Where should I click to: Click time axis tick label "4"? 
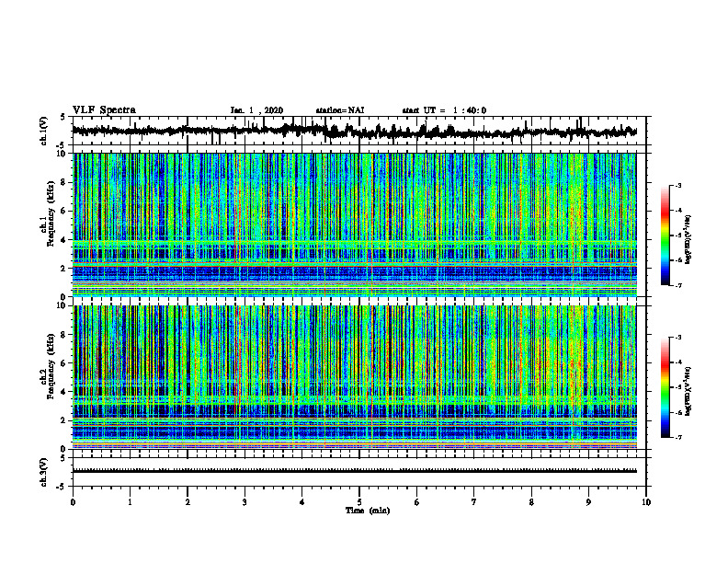coord(302,502)
